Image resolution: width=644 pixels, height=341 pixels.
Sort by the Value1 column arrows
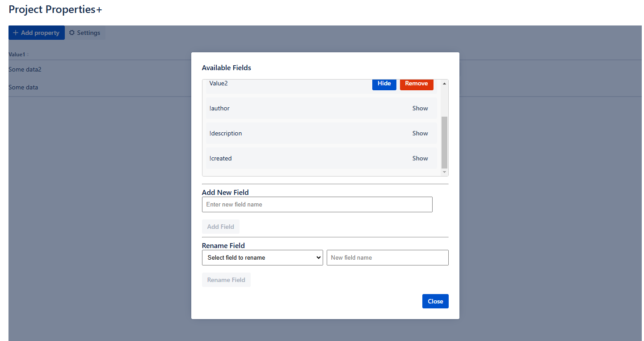point(28,55)
